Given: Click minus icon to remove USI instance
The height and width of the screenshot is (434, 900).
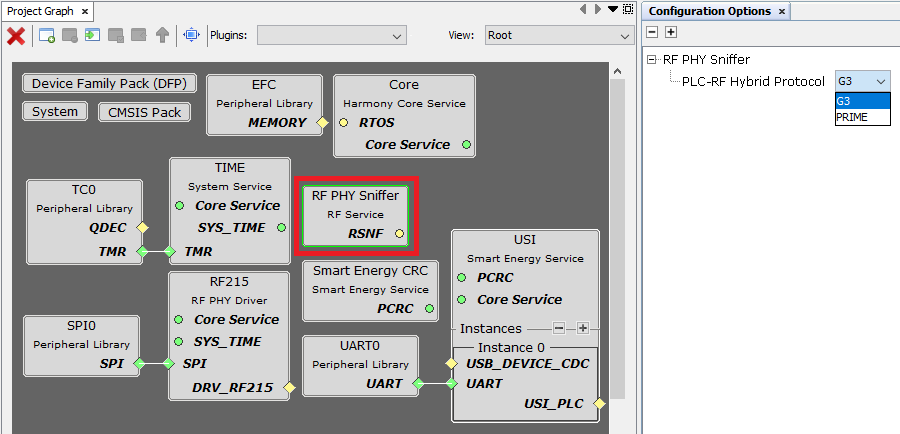Looking at the screenshot, I should point(560,328).
